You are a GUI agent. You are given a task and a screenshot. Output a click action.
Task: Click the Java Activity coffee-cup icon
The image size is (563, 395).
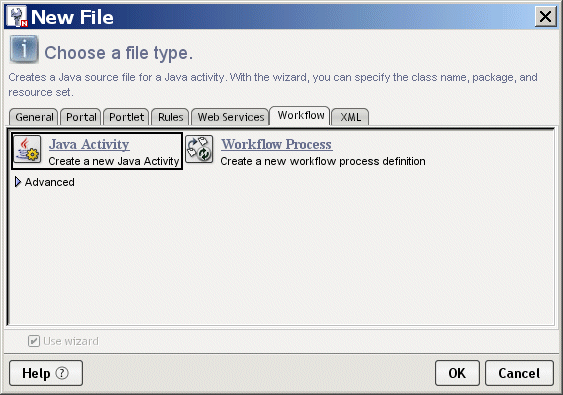[x=27, y=149]
